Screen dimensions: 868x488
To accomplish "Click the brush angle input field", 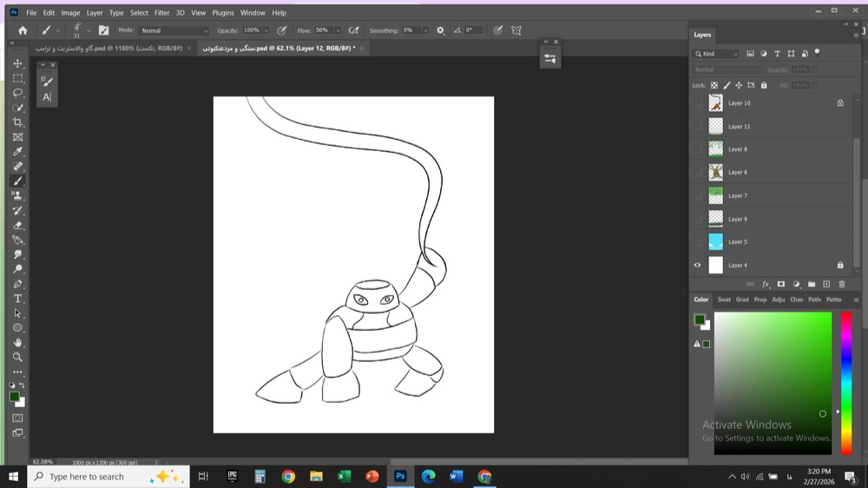I will coord(473,30).
